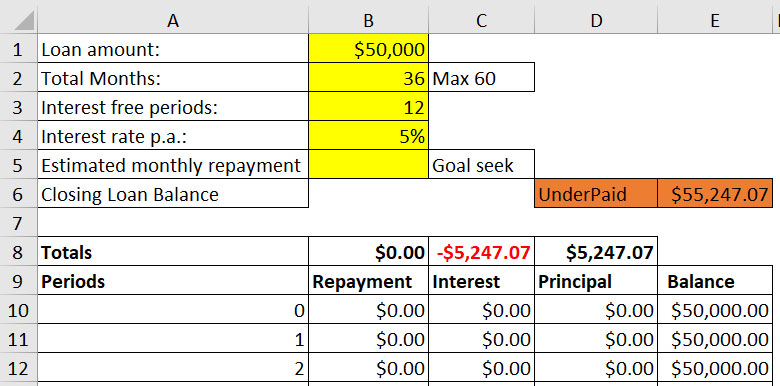Select balance $50,000.00 in row 11
The width and height of the screenshot is (780, 386).
[x=715, y=338]
